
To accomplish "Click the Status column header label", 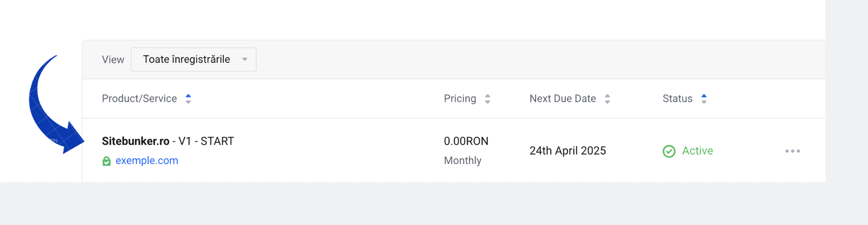I will tap(677, 99).
